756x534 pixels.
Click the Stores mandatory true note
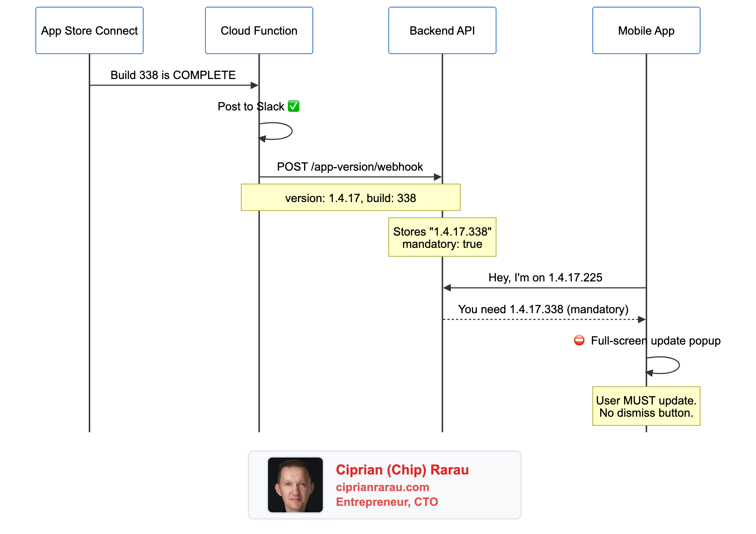tap(442, 237)
